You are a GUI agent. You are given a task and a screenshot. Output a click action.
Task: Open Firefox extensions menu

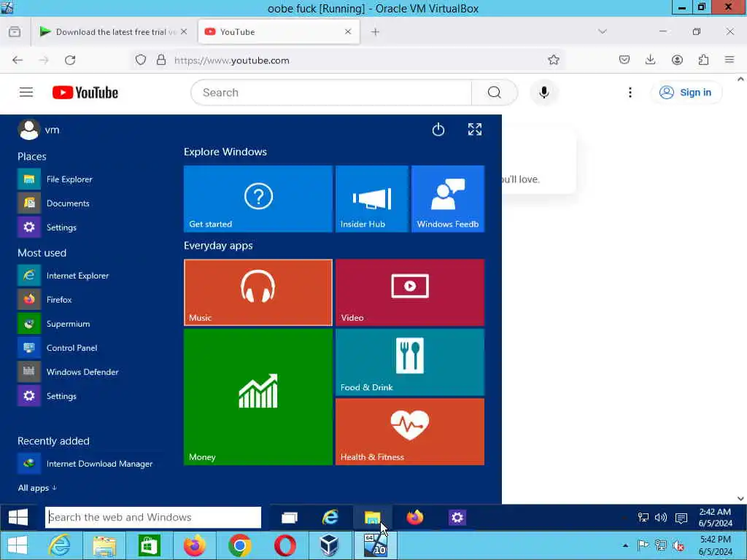point(703,60)
